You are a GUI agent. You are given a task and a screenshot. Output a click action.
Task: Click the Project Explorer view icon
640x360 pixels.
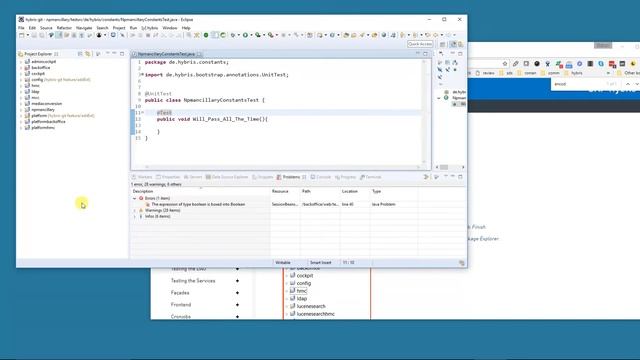(x=20, y=54)
